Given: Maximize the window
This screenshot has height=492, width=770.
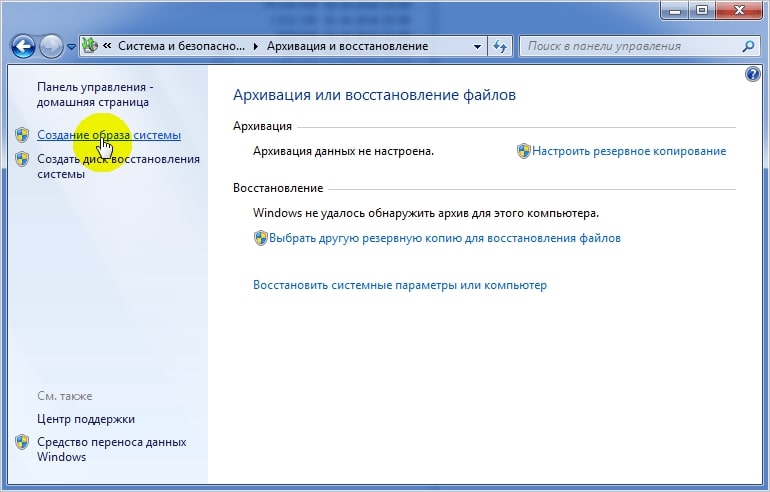Looking at the screenshot, I should (702, 10).
